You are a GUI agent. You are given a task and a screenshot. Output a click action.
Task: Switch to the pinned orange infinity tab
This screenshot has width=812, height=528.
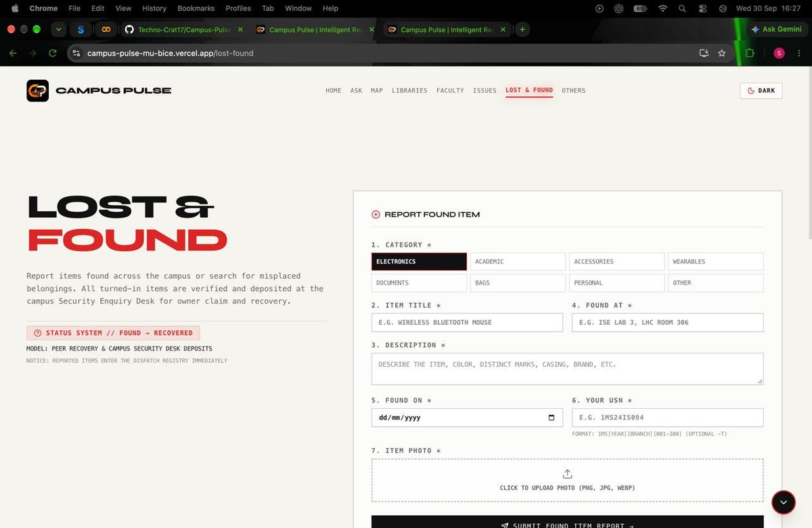tap(105, 30)
